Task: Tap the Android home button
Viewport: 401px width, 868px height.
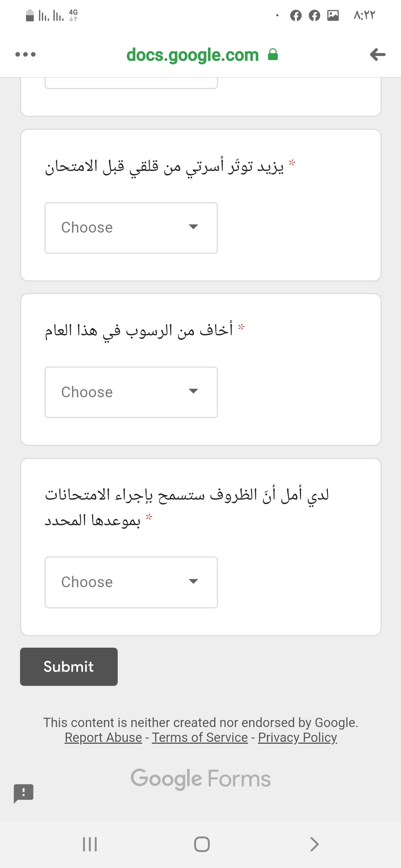Action: pos(202,844)
